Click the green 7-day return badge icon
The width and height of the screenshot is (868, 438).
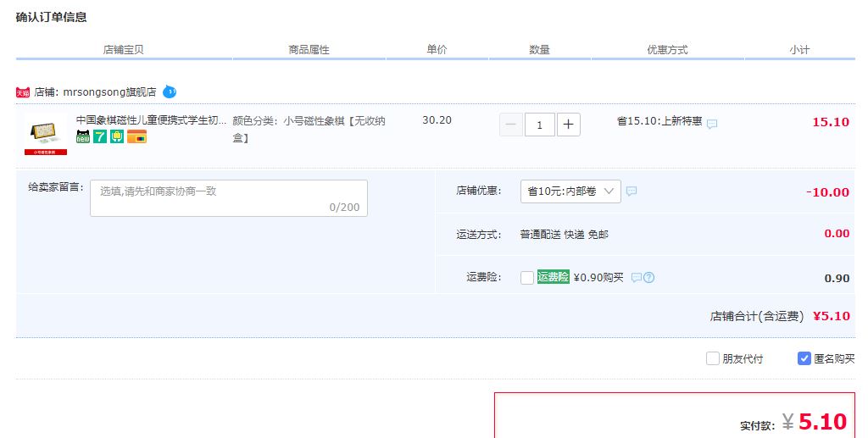pos(100,136)
